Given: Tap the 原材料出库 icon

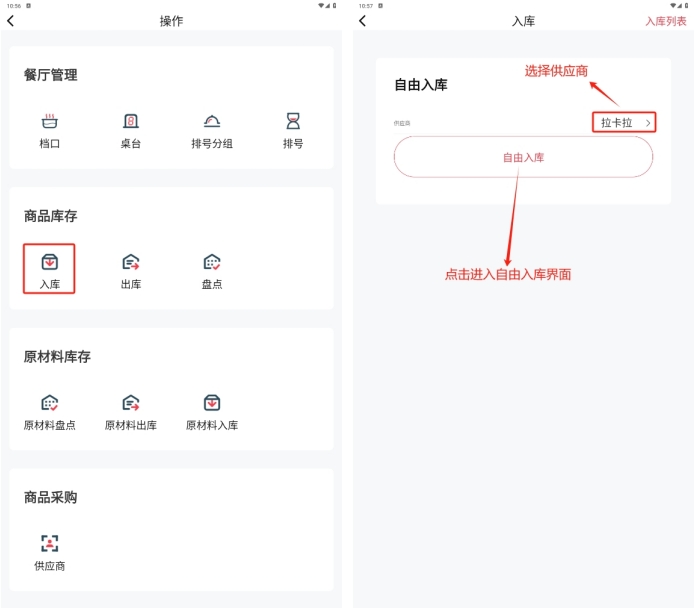Looking at the screenshot, I should (x=131, y=404).
